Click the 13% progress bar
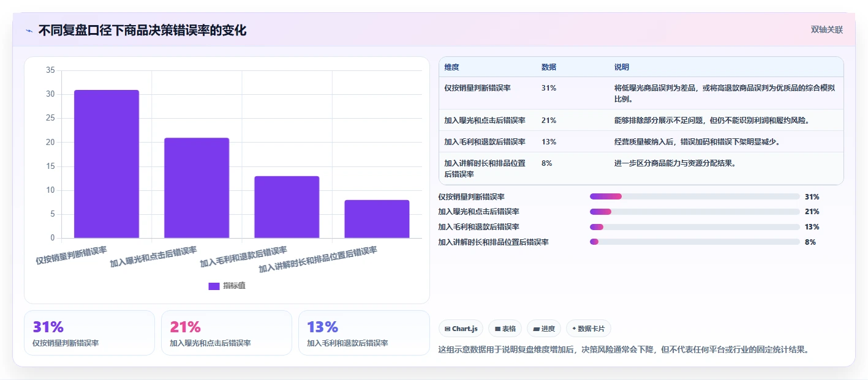Image resolution: width=868 pixels, height=380 pixels. pyautogui.click(x=695, y=227)
